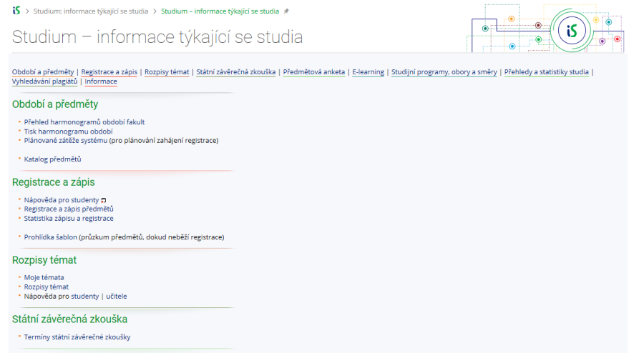
Task: Click the small IS logo in the breadcrumb
Action: [x=16, y=11]
